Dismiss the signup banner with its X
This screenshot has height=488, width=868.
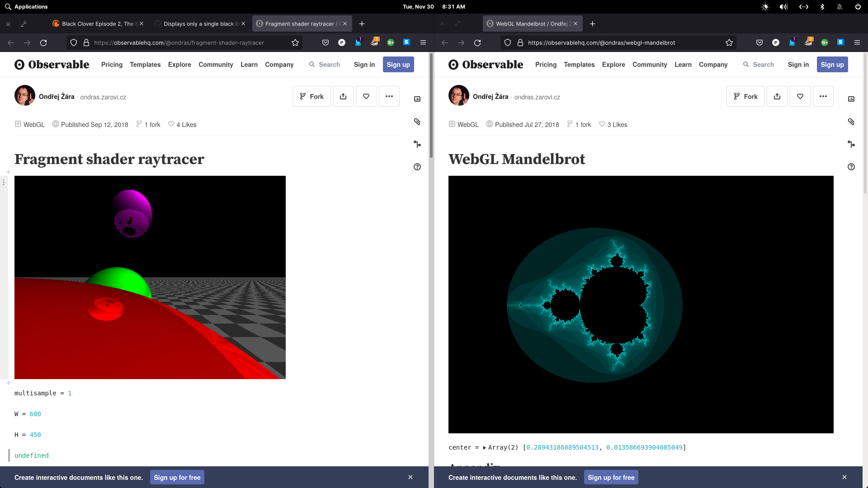coord(410,477)
